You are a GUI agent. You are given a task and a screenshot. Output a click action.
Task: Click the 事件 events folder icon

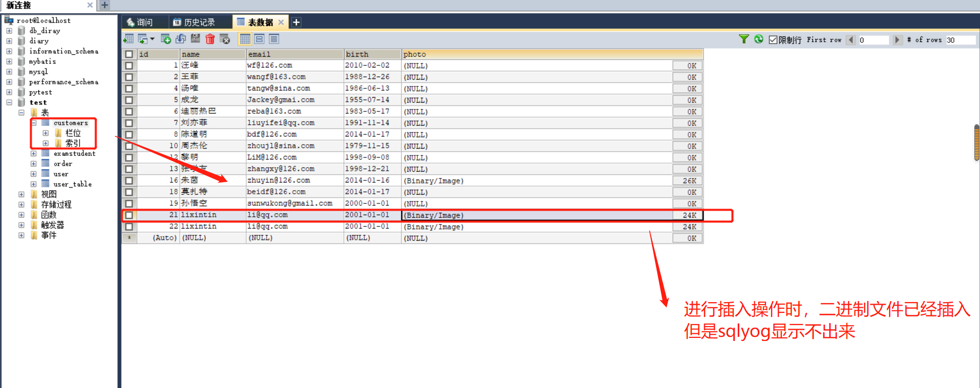(x=34, y=235)
